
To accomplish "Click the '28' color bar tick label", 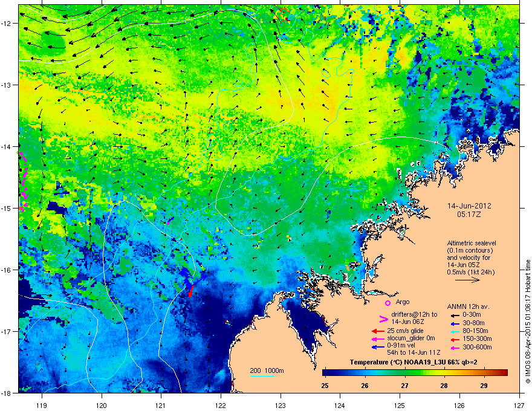I will pyautogui.click(x=444, y=386).
